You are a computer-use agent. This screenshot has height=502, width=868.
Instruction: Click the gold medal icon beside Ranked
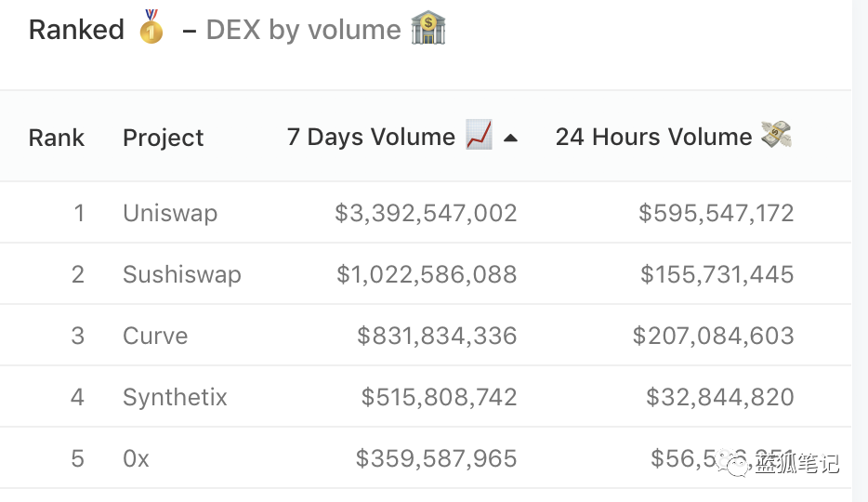click(x=151, y=27)
